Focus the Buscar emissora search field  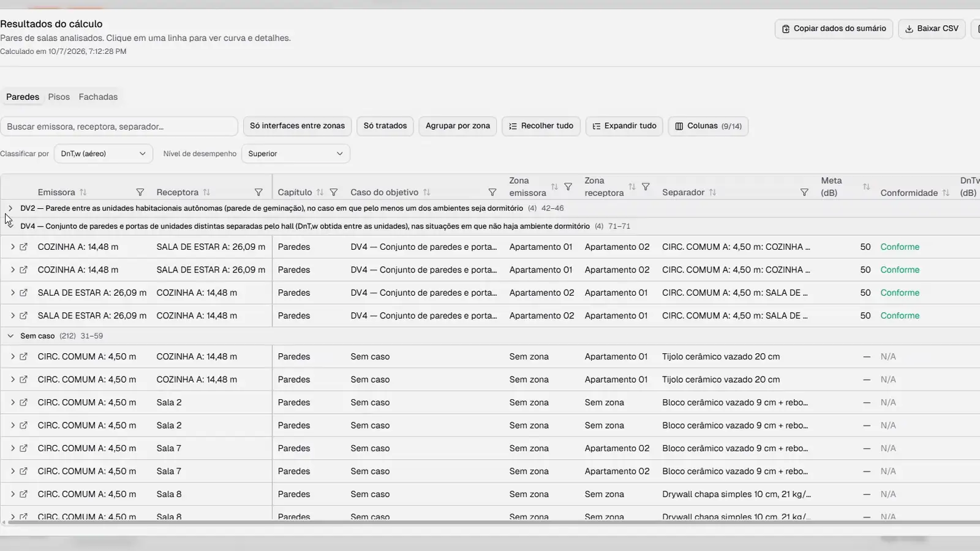click(x=119, y=127)
